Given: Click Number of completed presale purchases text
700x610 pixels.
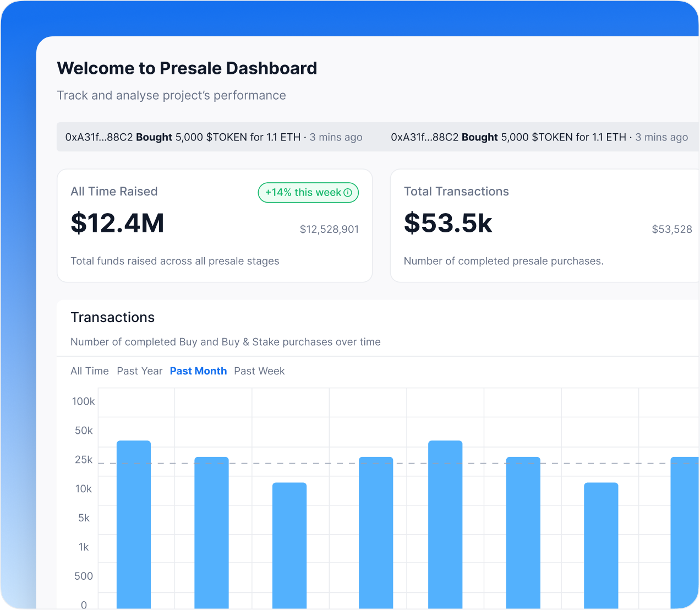Looking at the screenshot, I should [x=504, y=261].
